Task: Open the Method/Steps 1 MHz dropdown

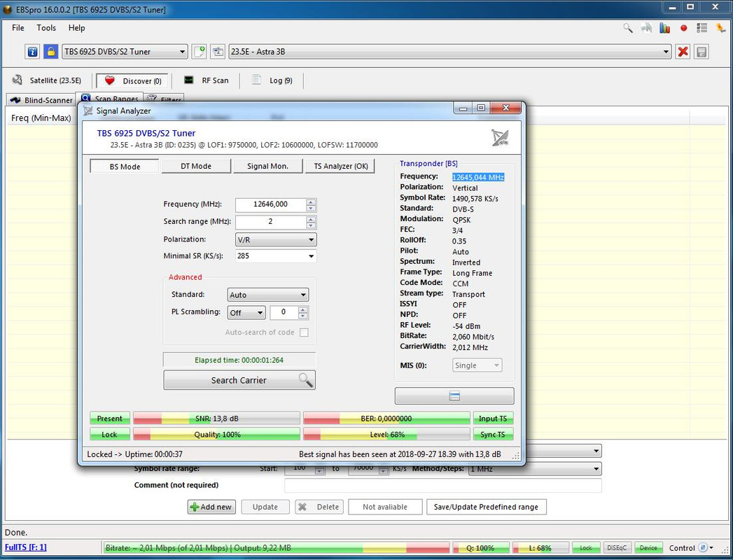Action: [x=535, y=468]
